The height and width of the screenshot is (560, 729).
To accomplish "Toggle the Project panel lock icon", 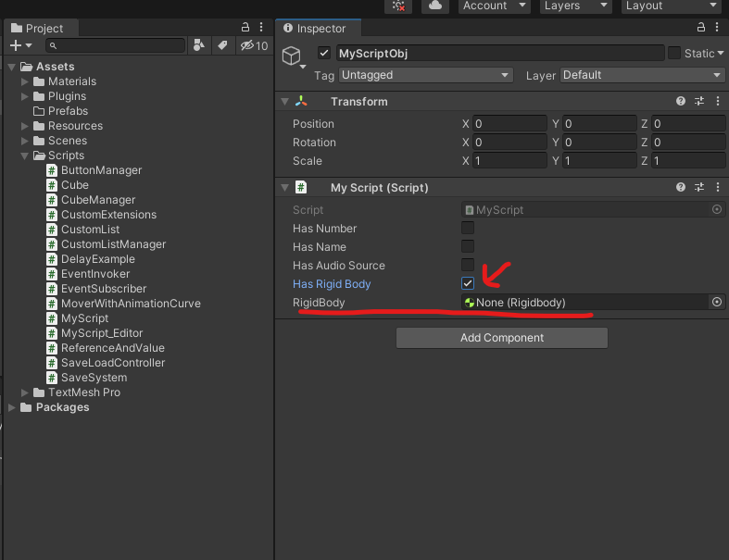I will point(245,28).
